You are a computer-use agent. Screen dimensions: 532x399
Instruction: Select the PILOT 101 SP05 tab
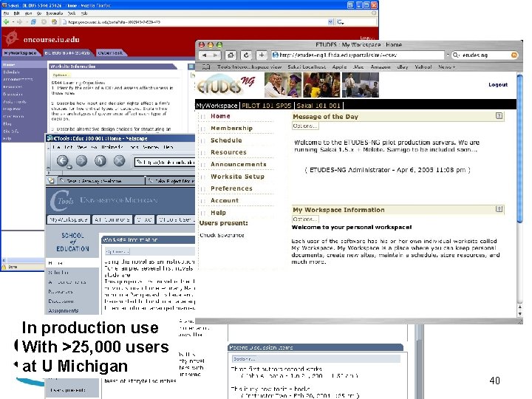coord(266,106)
